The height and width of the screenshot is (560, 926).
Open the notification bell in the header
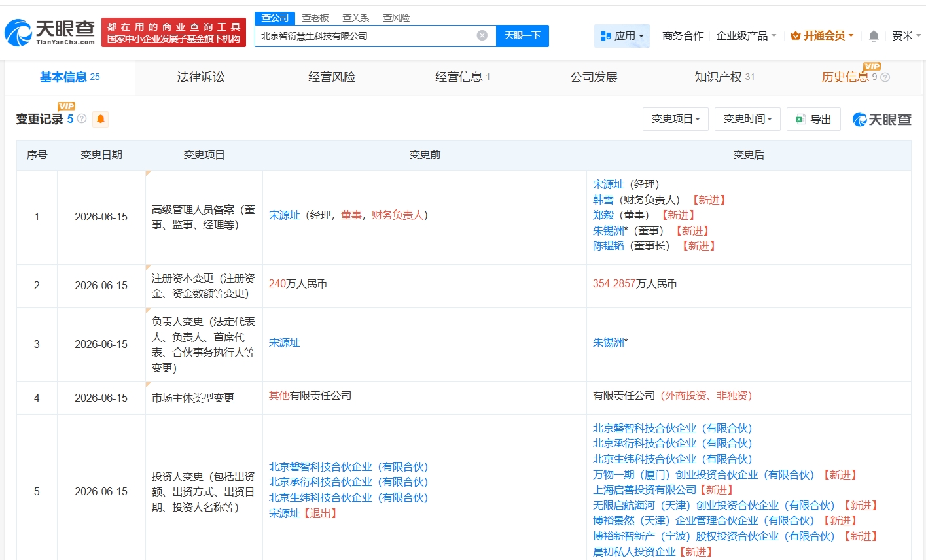[874, 36]
